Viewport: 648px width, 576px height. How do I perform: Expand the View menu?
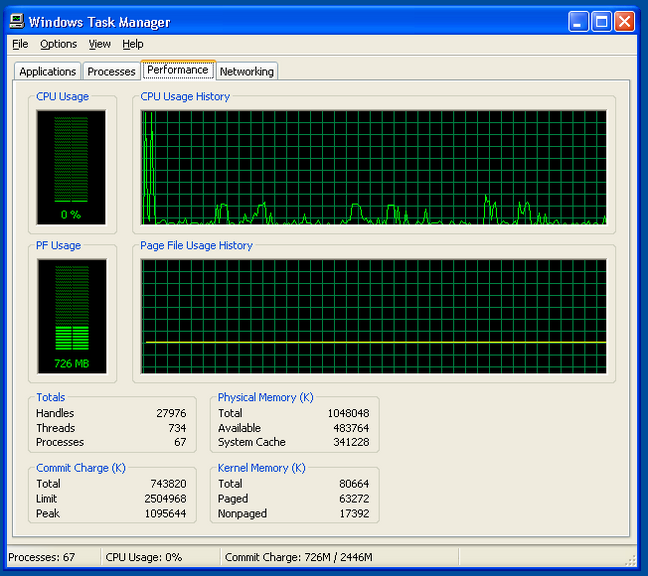pos(99,44)
